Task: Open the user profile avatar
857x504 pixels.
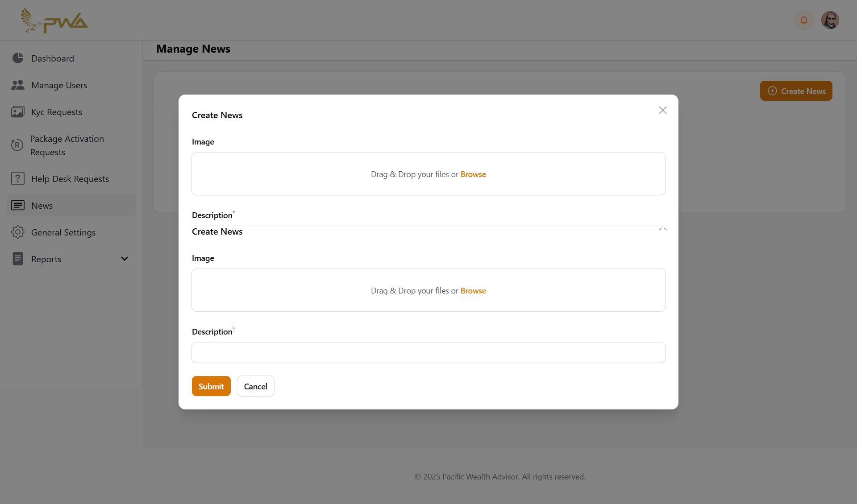Action: pyautogui.click(x=830, y=20)
